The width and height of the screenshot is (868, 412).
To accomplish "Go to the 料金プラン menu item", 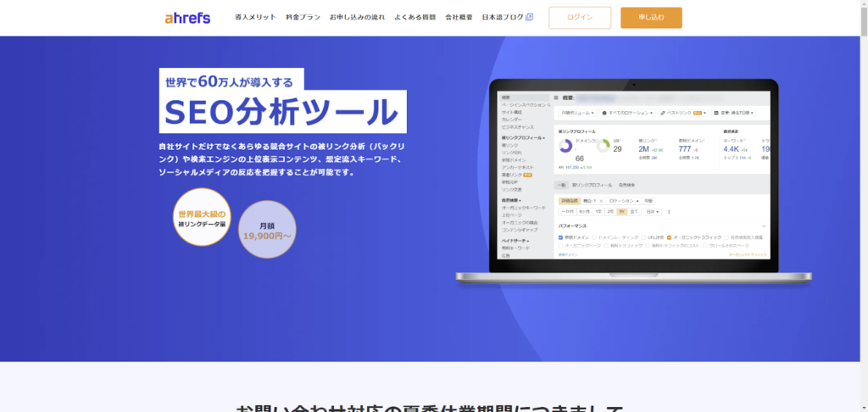I will (x=303, y=18).
